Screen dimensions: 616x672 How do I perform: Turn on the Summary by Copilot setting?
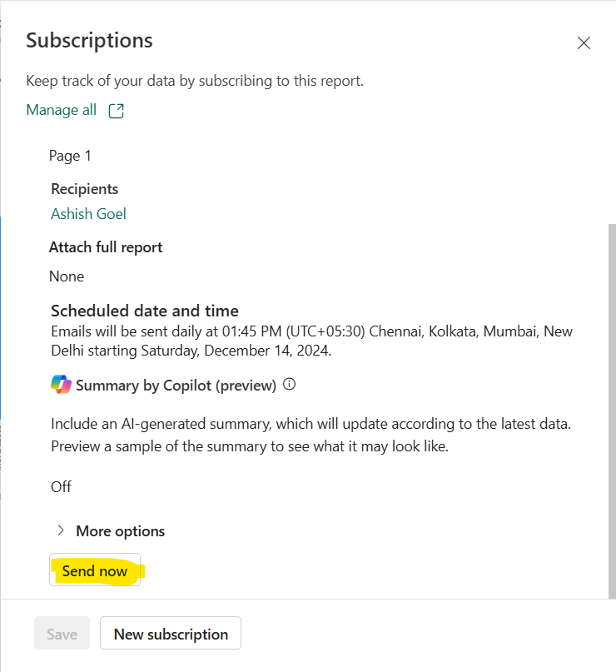point(61,486)
